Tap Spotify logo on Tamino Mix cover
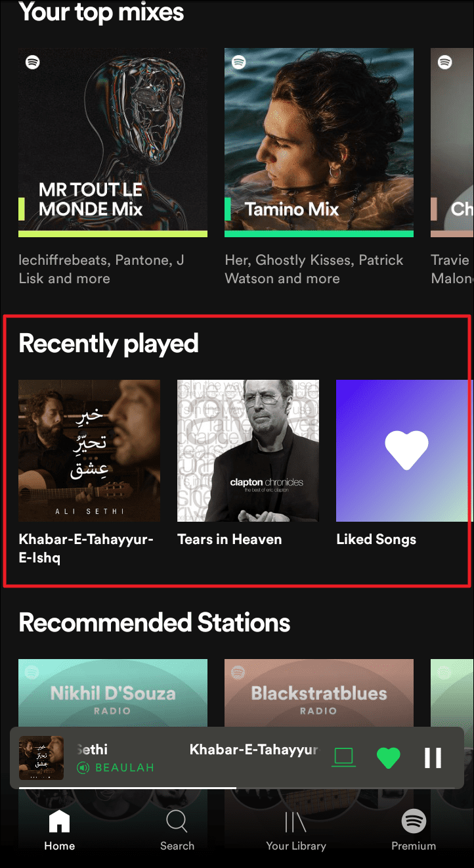This screenshot has height=868, width=474. pos(239,62)
